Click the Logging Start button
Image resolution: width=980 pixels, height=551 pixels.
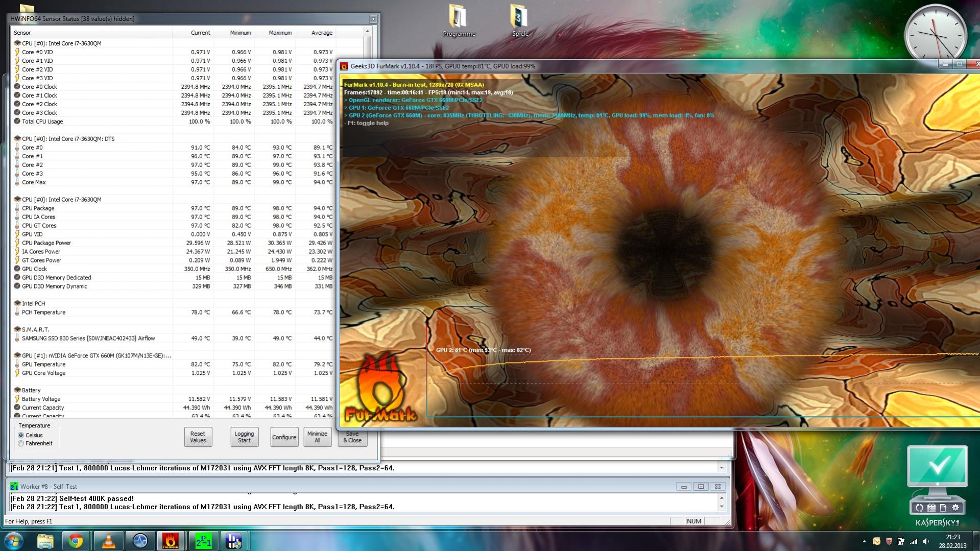click(x=244, y=437)
